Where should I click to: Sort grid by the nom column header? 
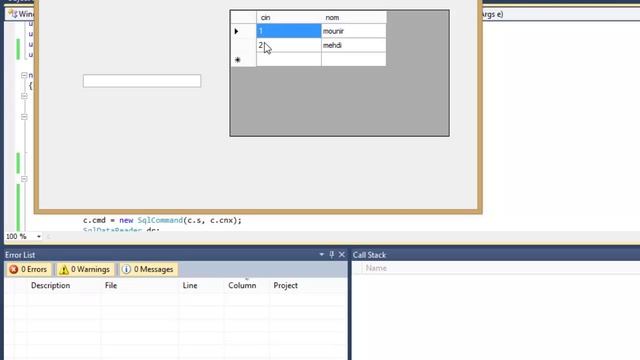point(353,18)
